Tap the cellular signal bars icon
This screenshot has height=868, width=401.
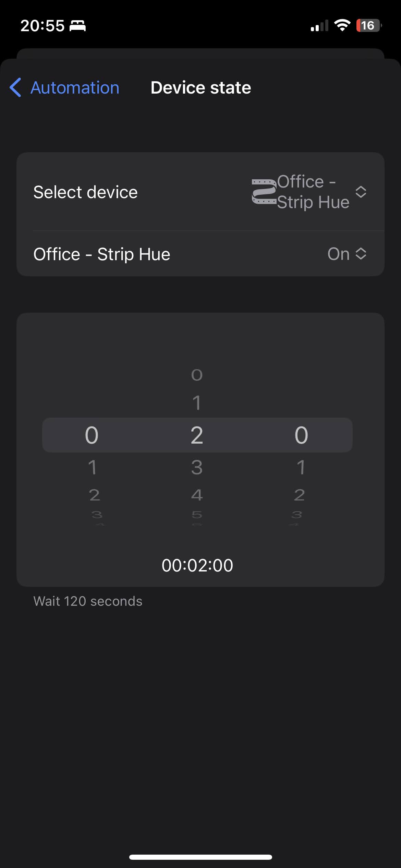coord(319,26)
